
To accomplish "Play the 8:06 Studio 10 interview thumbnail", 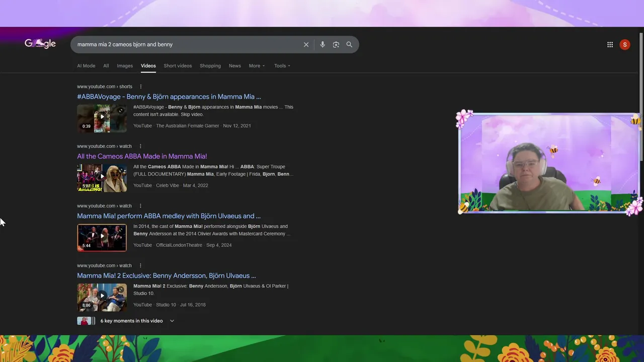I will [102, 297].
